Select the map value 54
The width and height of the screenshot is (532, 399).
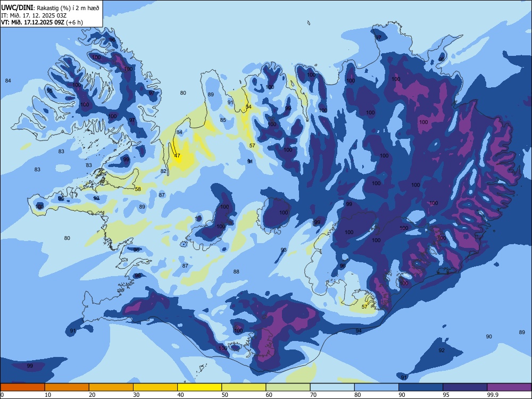click(x=248, y=107)
